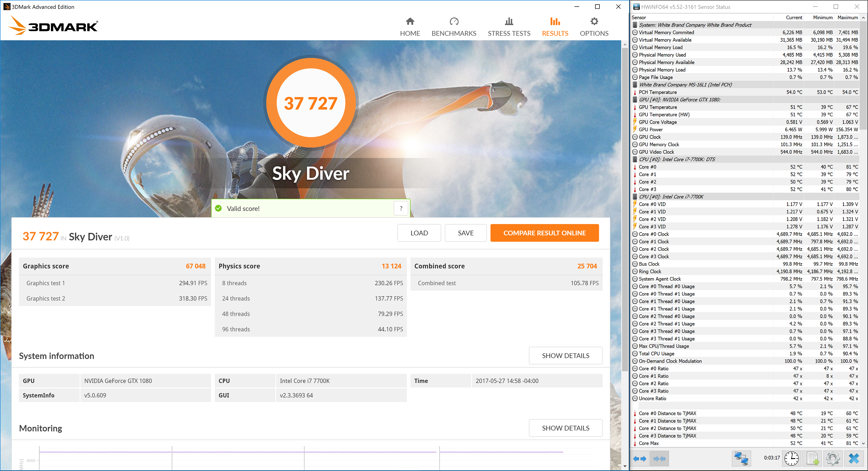Click the 3DMark results vertical scrollbar
The image size is (868, 471).
point(625,209)
